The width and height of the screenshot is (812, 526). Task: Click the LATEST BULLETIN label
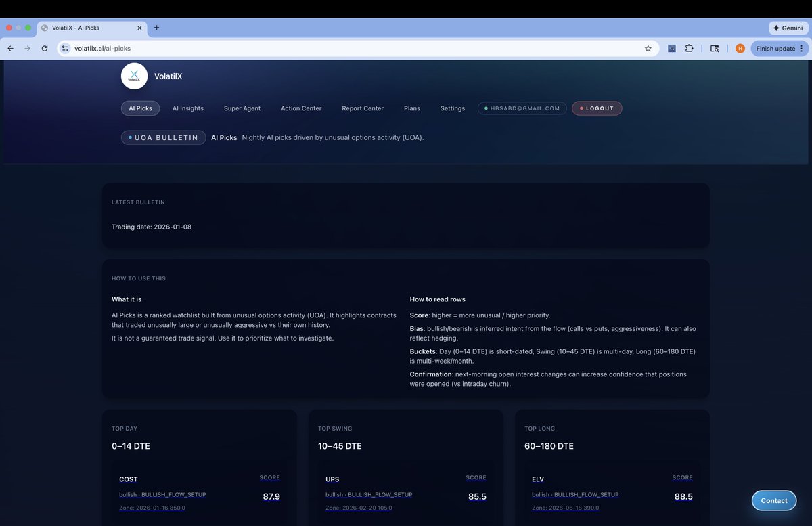138,202
